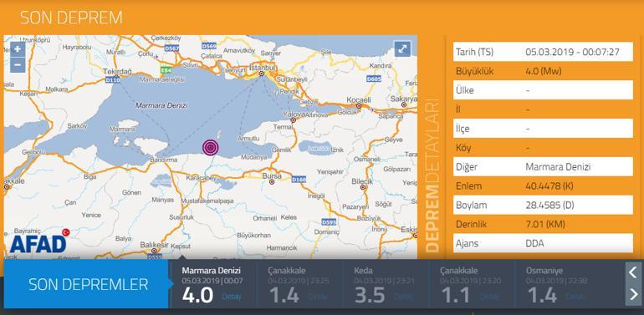
Task: Open Detay link for Marmara Denizi 4.0 quake
Action: [x=232, y=296]
